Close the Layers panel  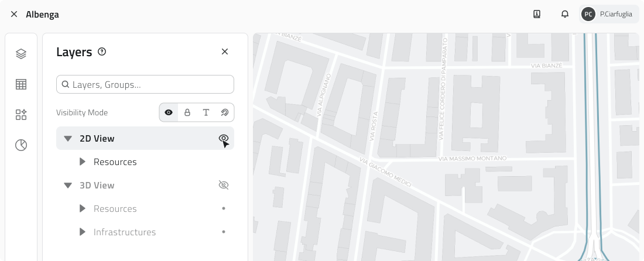point(224,52)
